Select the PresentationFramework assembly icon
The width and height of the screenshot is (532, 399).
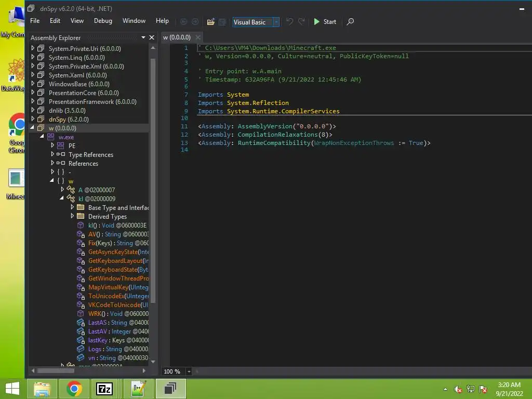point(41,101)
